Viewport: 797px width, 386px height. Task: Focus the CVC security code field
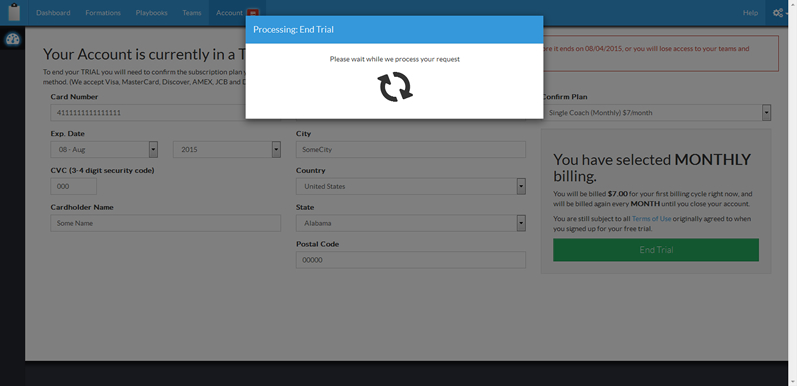(x=73, y=186)
